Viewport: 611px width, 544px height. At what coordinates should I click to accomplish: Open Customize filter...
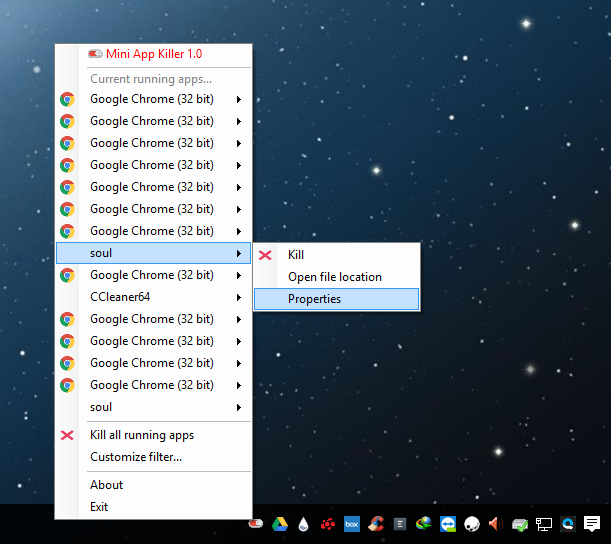[154, 457]
